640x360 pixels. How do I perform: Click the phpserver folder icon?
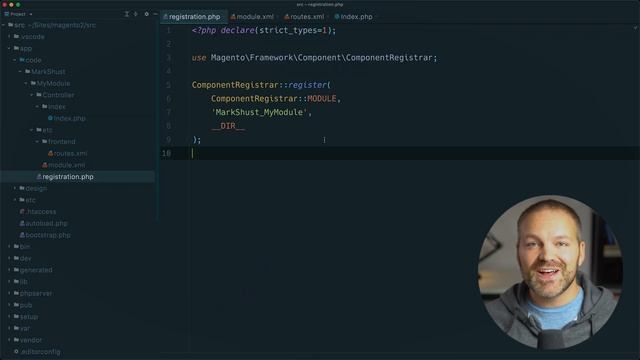16,293
